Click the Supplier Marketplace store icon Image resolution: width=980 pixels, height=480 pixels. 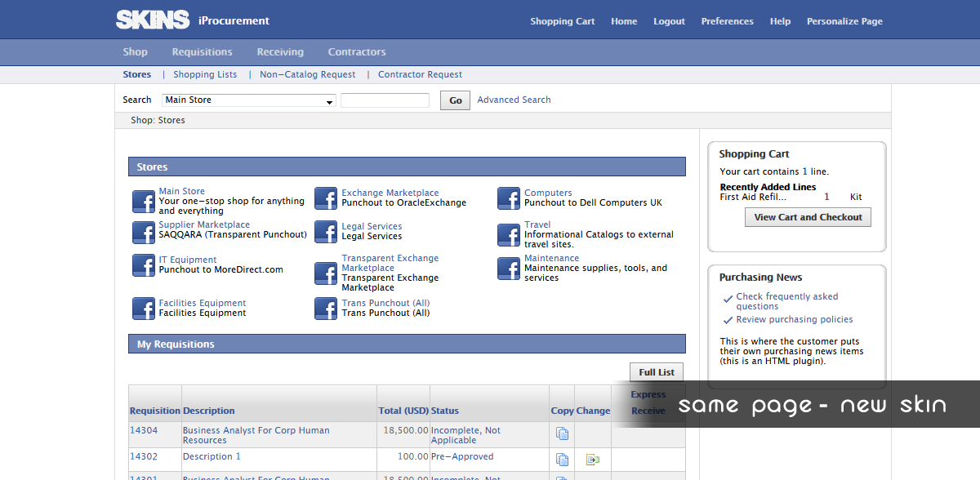point(144,233)
